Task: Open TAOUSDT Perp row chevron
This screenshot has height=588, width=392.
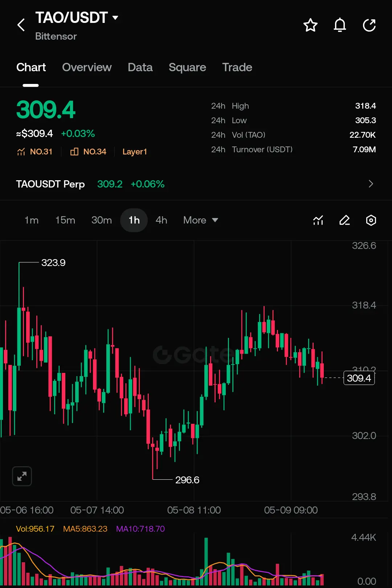Action: [x=371, y=184]
